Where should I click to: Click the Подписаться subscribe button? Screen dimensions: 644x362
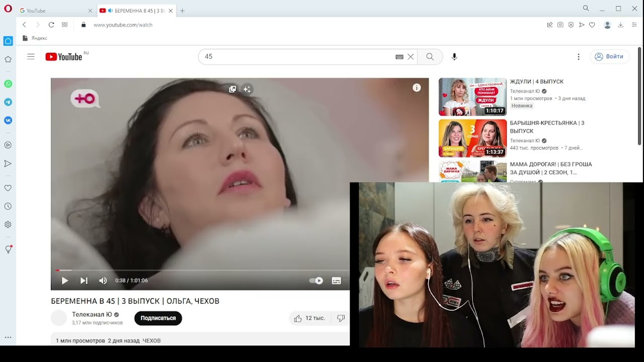158,318
